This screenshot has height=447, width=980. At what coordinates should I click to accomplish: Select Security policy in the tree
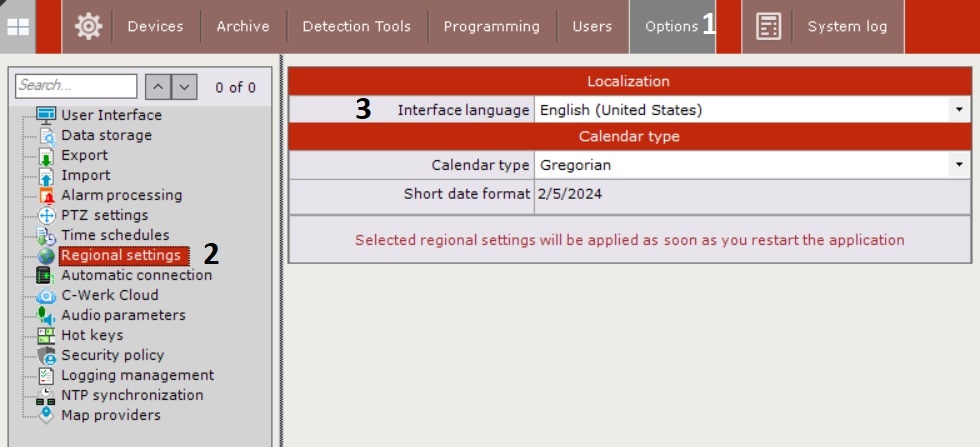tap(112, 355)
